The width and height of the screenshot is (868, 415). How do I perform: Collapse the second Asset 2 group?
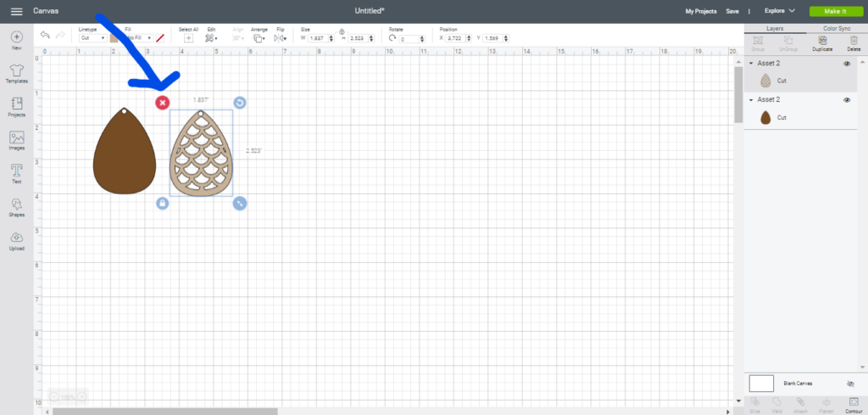(x=751, y=100)
